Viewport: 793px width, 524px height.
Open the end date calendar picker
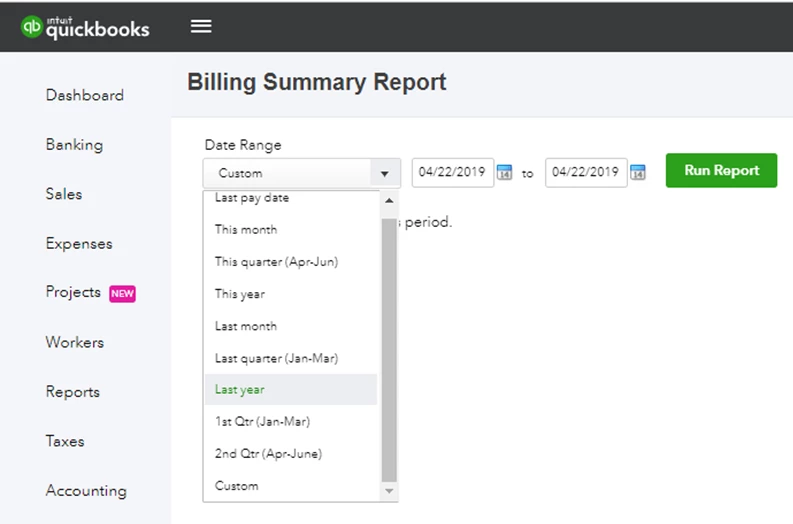[x=638, y=172]
